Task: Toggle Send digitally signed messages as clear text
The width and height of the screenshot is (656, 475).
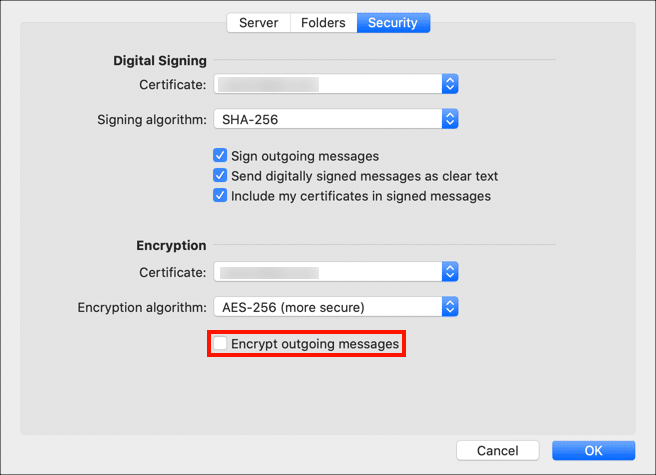Action: pyautogui.click(x=220, y=176)
